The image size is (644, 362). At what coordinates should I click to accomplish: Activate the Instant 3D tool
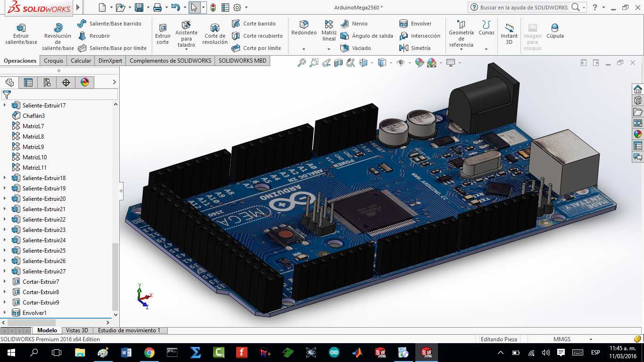509,33
